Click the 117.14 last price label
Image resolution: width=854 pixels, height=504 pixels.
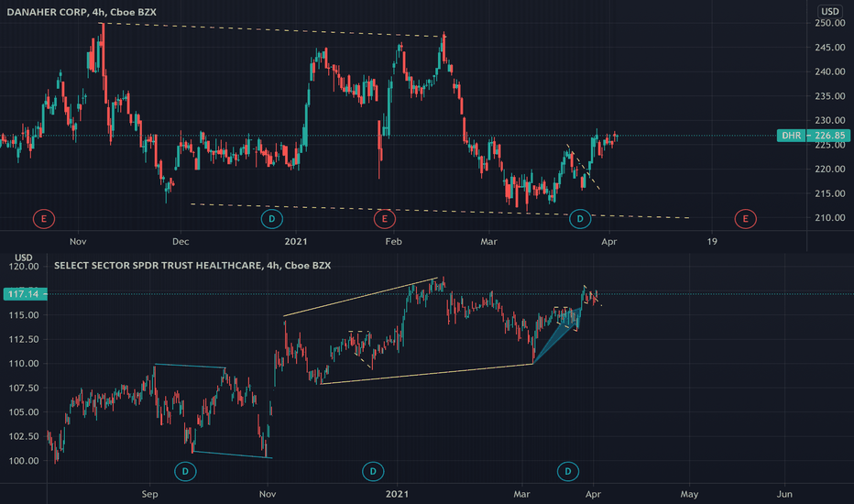[25, 294]
